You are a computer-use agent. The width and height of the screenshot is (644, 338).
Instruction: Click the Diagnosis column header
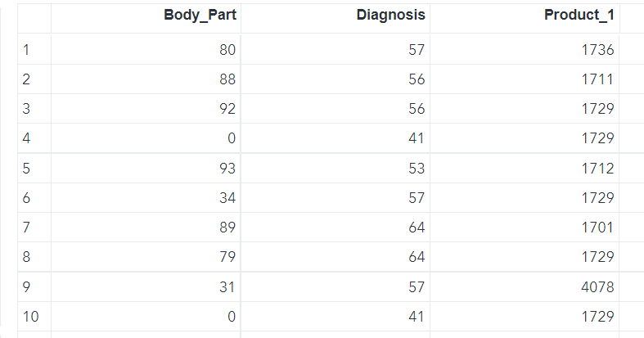tap(390, 15)
